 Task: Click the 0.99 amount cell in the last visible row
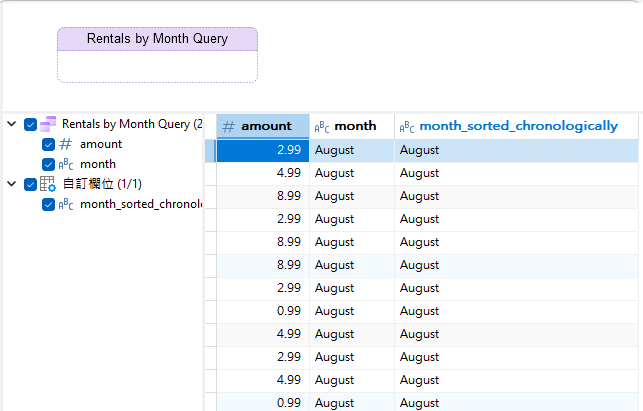click(263, 402)
